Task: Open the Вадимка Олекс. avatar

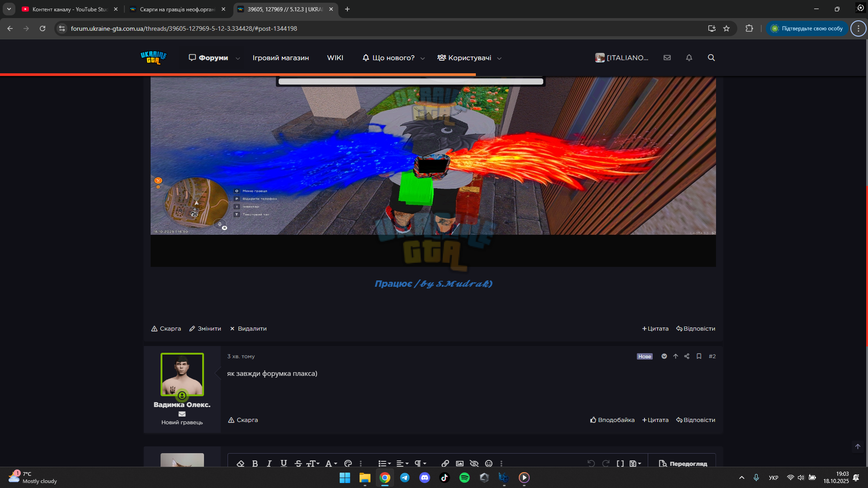Action: [x=182, y=374]
